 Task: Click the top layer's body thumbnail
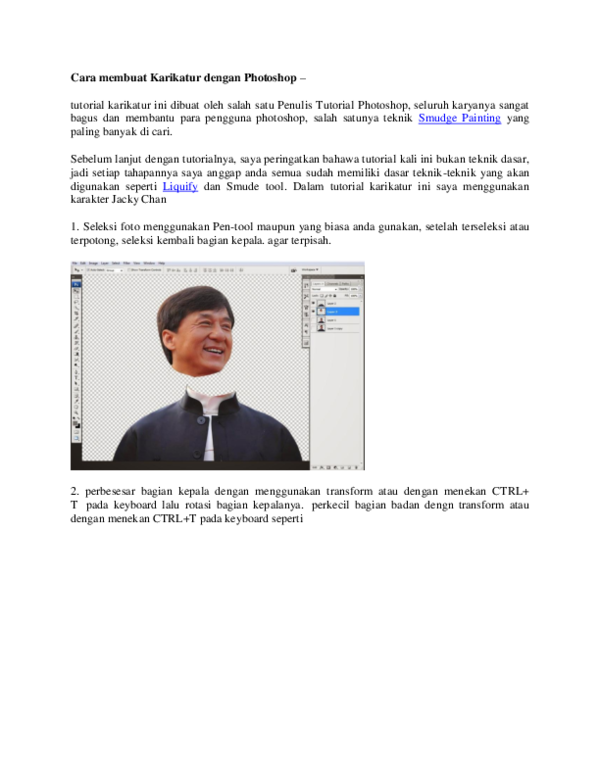(x=321, y=303)
